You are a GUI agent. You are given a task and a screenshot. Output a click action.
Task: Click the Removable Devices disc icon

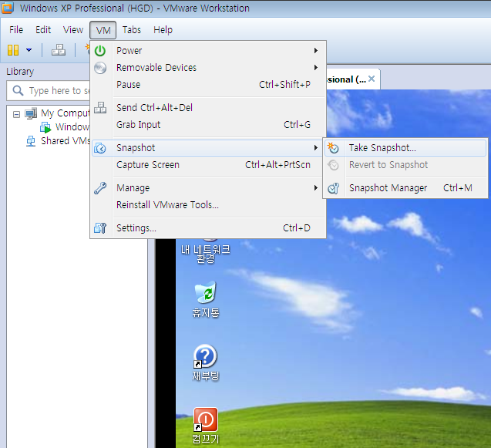(100, 68)
